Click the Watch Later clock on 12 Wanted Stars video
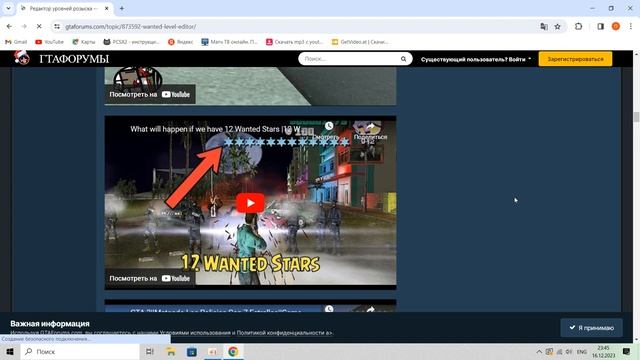The image size is (640, 360). pos(329,126)
